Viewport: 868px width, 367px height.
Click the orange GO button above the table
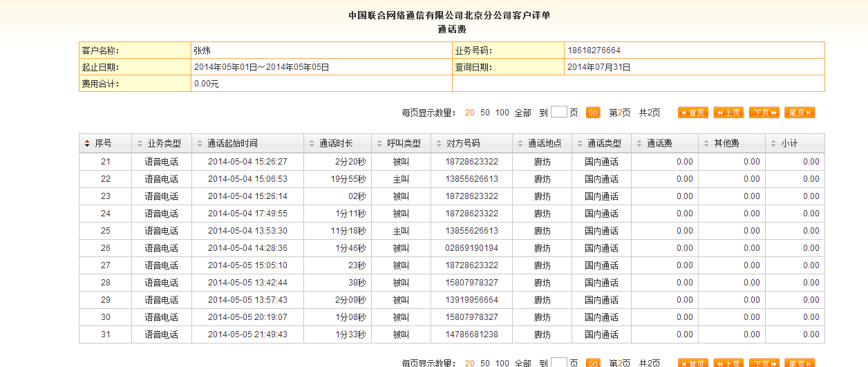point(592,113)
